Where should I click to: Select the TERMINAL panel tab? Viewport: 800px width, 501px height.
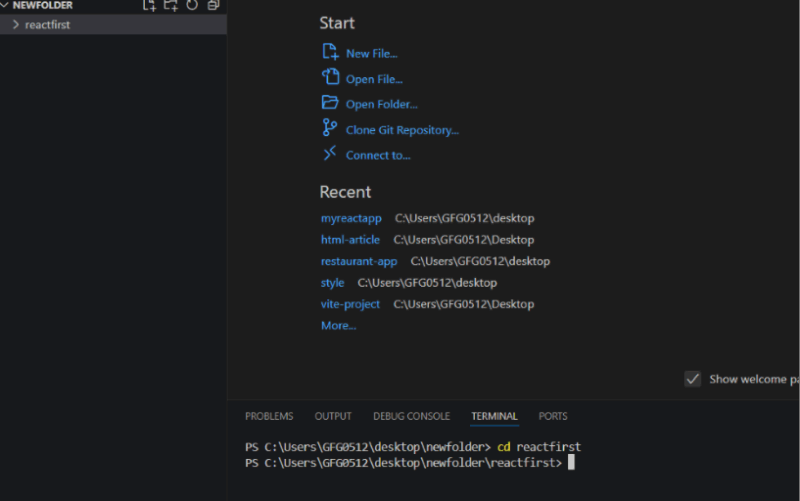(x=494, y=416)
